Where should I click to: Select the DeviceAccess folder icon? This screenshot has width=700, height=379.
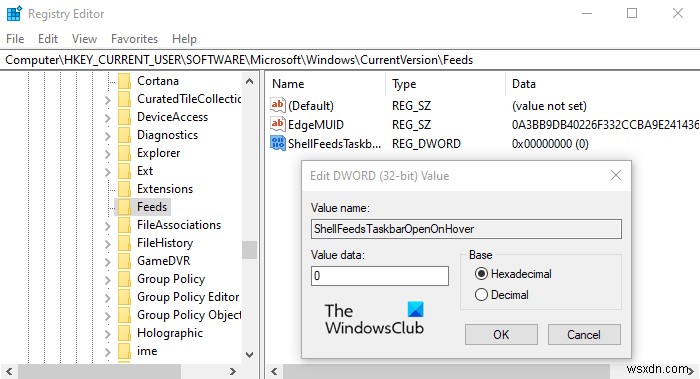pos(125,117)
